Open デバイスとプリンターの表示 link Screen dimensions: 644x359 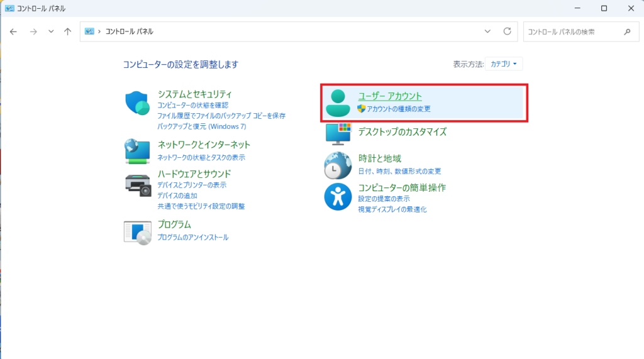(192, 185)
